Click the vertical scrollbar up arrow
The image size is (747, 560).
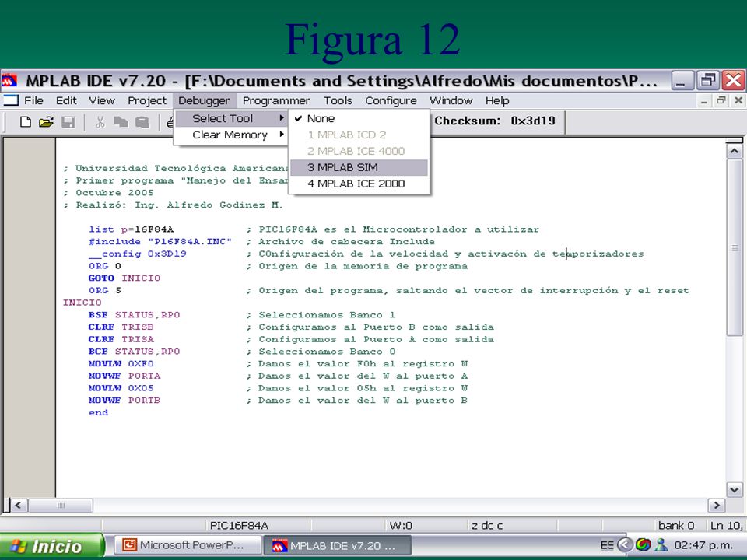734,152
